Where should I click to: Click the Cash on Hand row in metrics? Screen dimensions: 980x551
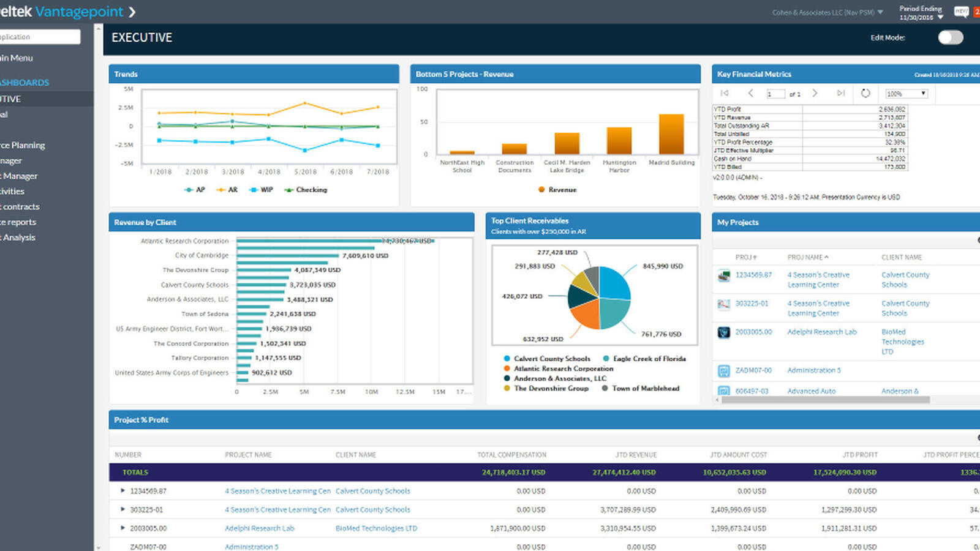[810, 159]
